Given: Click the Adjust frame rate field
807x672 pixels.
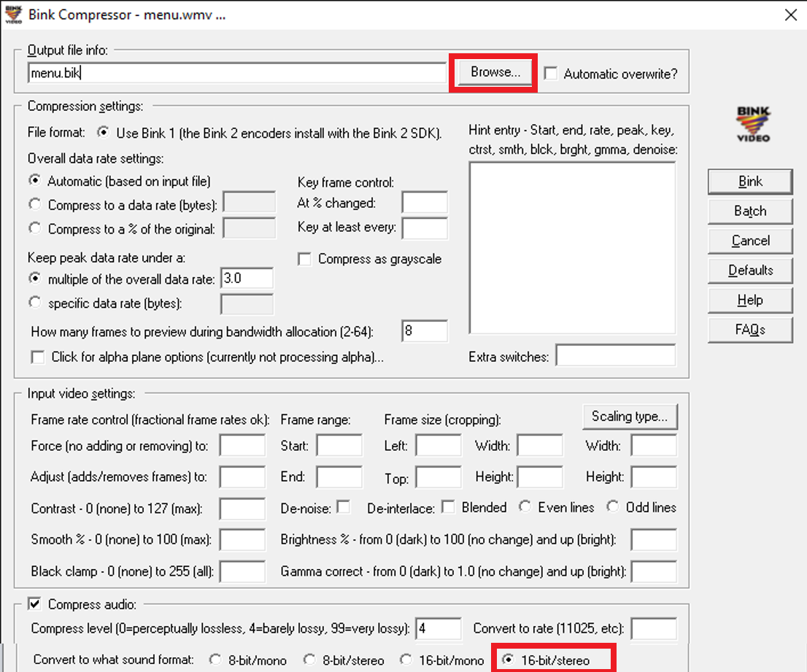Looking at the screenshot, I should coord(242,477).
